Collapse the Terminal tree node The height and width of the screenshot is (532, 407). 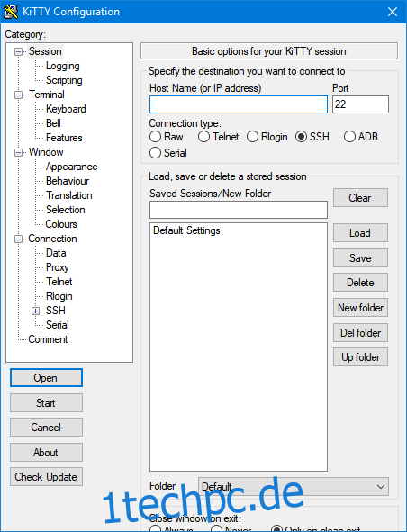click(x=18, y=95)
